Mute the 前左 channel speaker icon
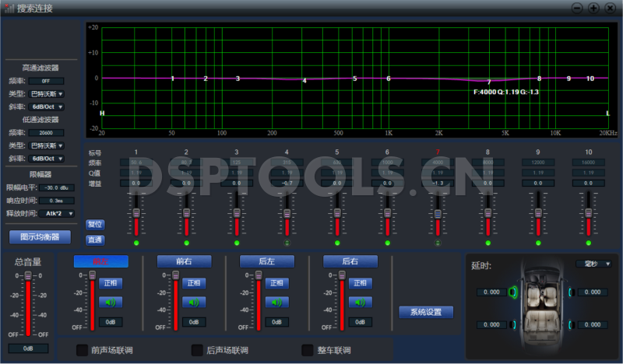This screenshot has height=364, width=623. [x=111, y=303]
